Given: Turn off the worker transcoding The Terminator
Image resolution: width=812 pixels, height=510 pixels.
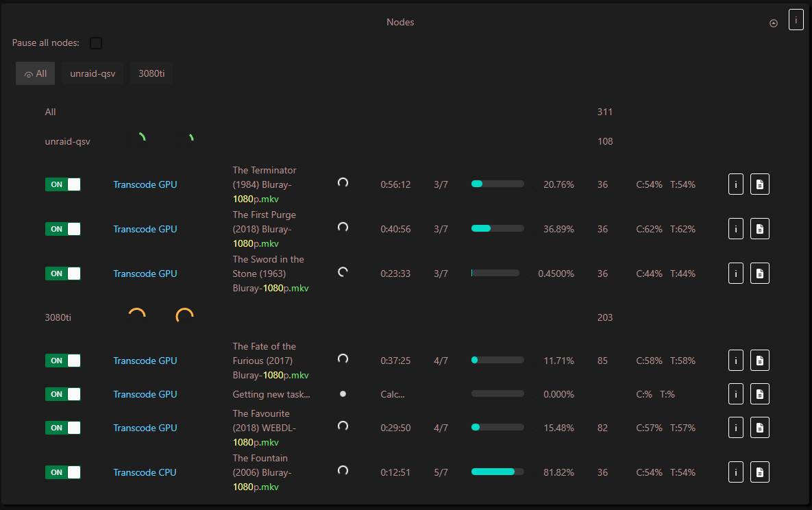Looking at the screenshot, I should [x=62, y=184].
